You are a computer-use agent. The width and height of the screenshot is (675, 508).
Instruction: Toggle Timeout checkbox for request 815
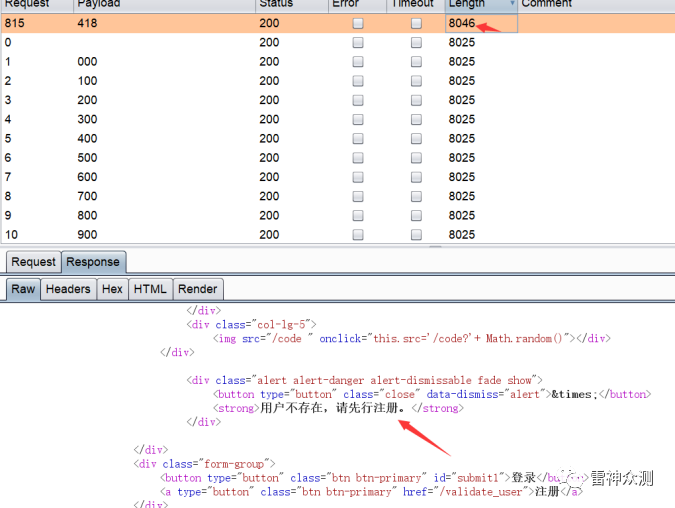(416, 23)
